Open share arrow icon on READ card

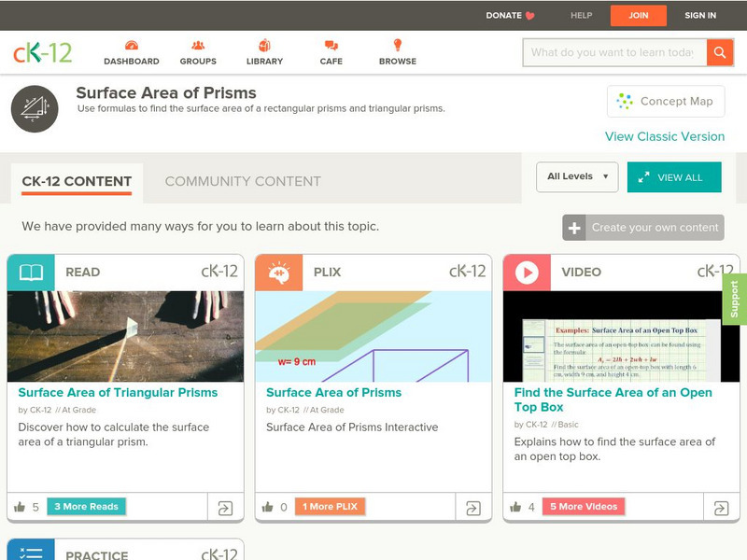tap(225, 508)
